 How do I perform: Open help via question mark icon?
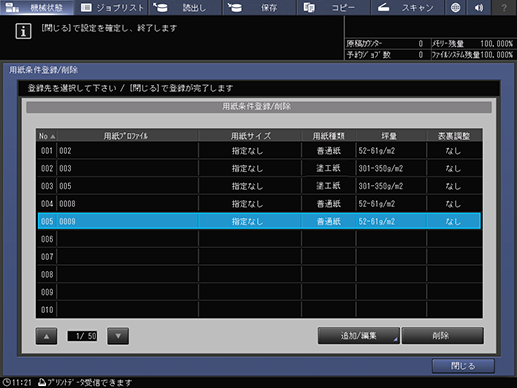504,7
